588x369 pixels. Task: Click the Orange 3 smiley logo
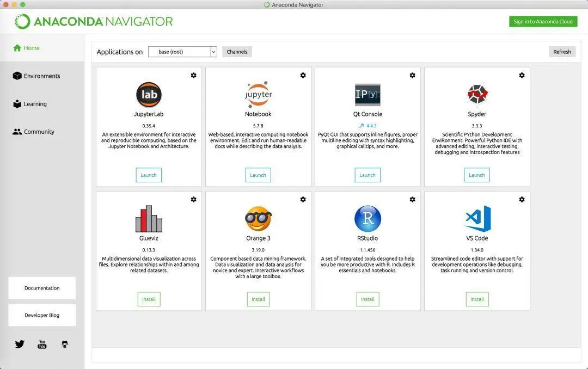coord(259,219)
